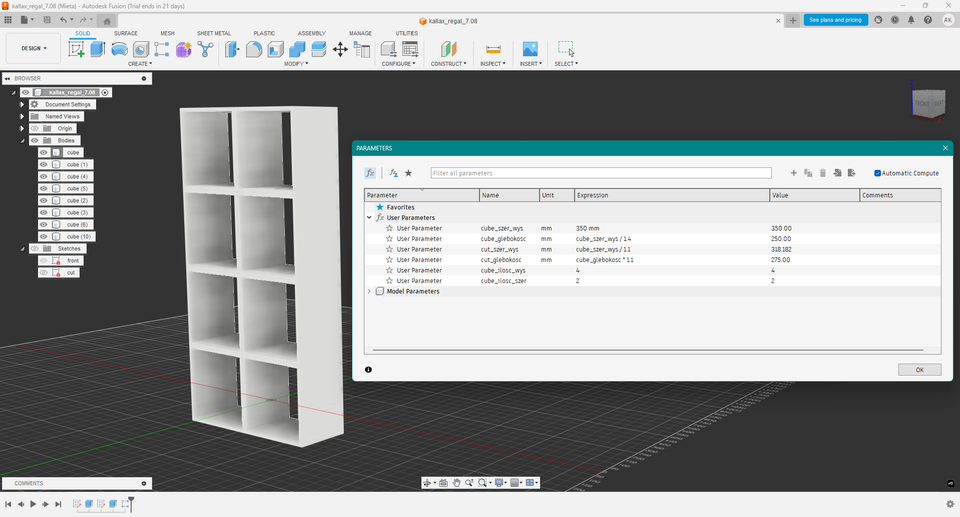Select the Shell tool

[x=276, y=50]
